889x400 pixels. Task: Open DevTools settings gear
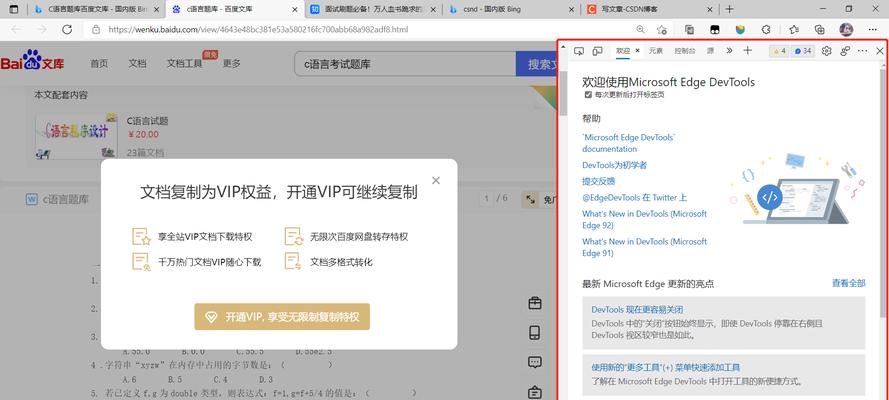click(x=827, y=51)
